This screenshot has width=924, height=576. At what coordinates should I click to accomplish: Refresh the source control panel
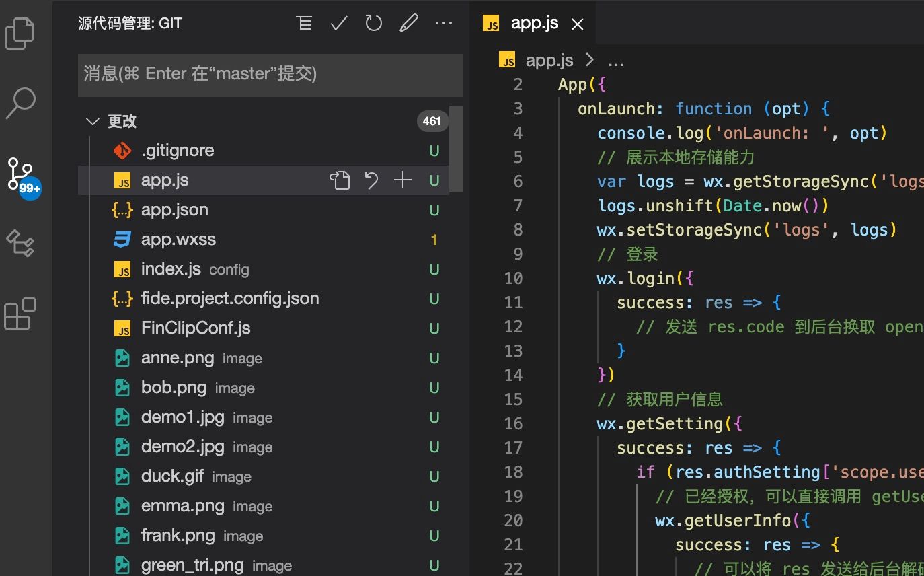(x=373, y=24)
